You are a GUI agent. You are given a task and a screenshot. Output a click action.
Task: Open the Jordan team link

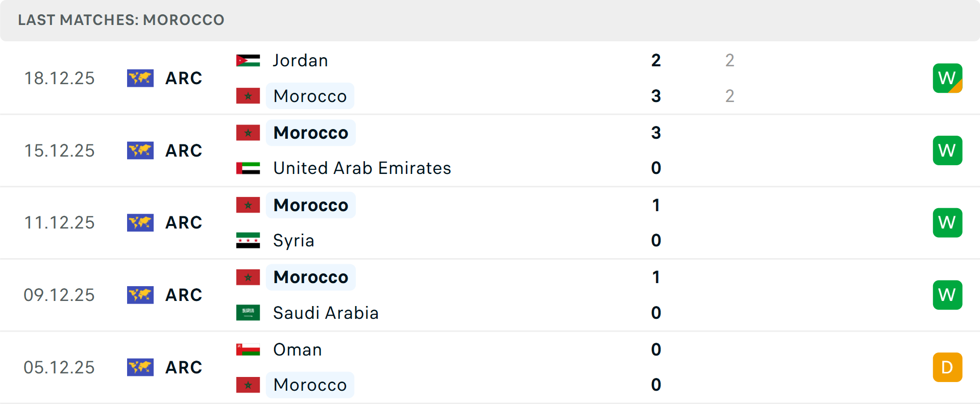point(300,60)
